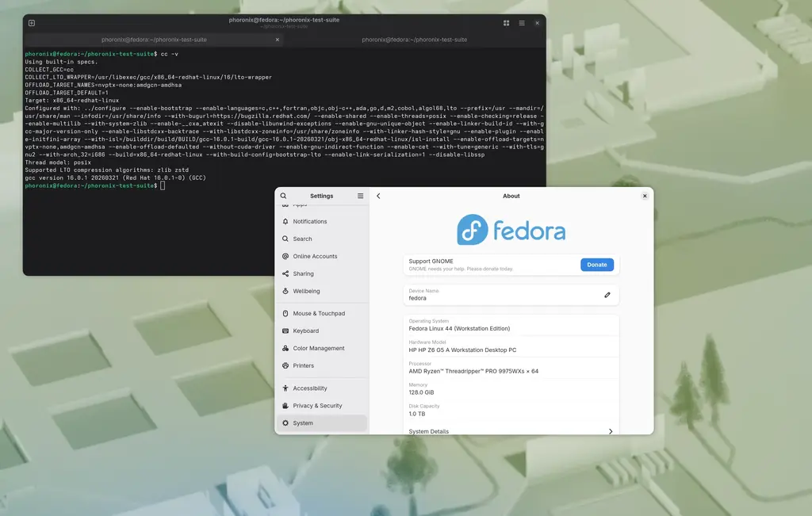Click the Online Accounts at-sign icon
Screen dimensions: 812x516
tap(285, 256)
